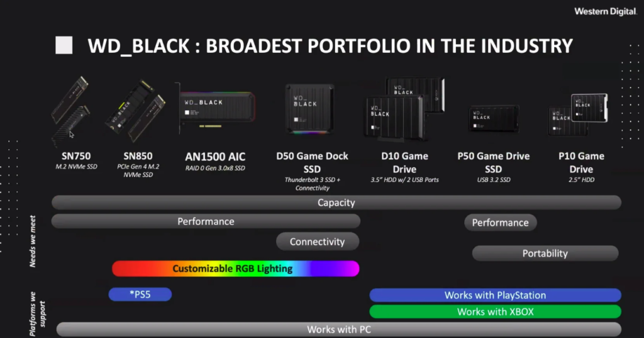Select the Connectivity pill
The width and height of the screenshot is (644, 338).
click(x=318, y=241)
